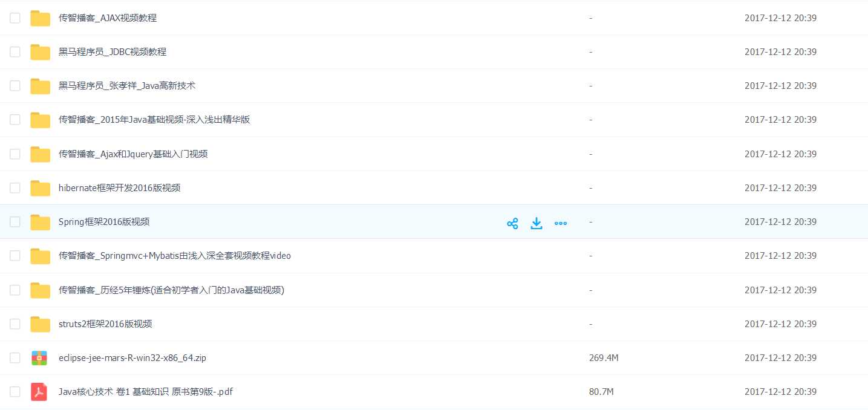Click folder icon of 2015年Java基础视频 row
The width and height of the screenshot is (868, 410).
[41, 120]
